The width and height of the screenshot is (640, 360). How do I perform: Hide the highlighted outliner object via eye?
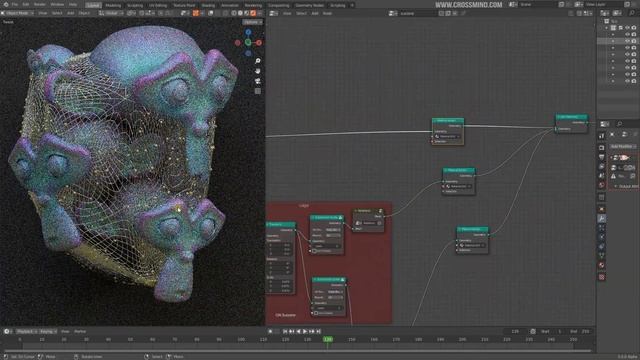point(627,41)
